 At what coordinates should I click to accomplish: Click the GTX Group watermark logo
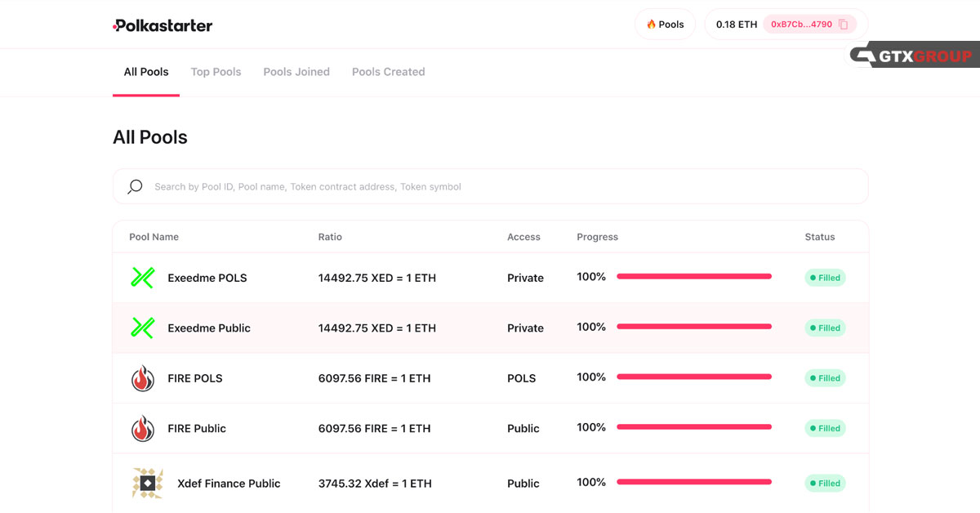(x=913, y=56)
